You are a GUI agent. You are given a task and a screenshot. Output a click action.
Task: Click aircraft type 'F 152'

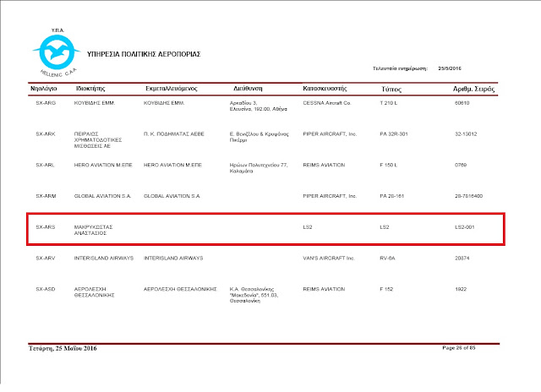386,289
